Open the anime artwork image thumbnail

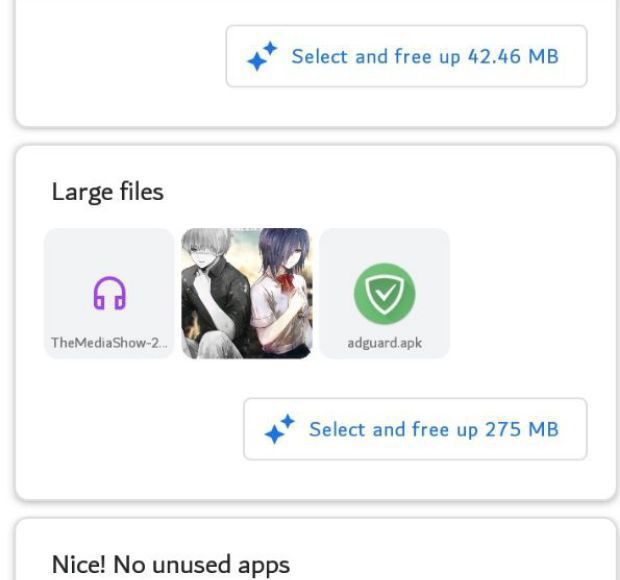pos(247,293)
